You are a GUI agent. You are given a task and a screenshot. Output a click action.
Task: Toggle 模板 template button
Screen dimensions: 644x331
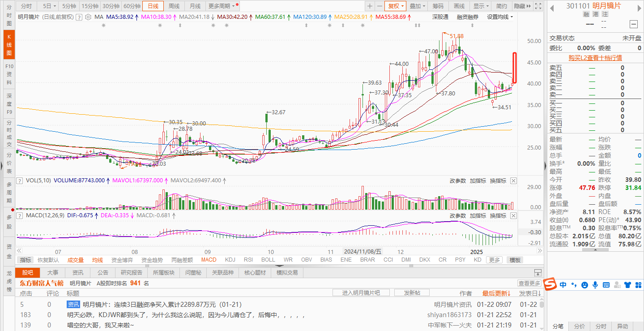click(x=514, y=260)
